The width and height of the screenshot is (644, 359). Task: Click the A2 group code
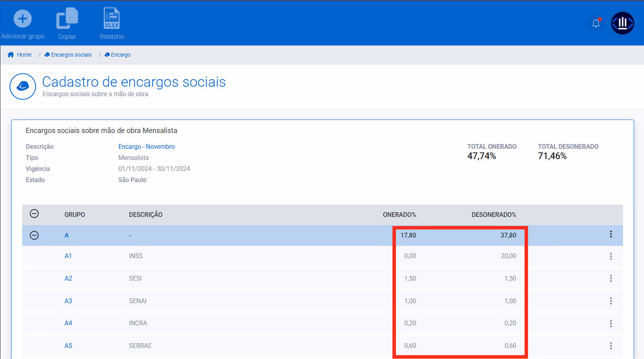coord(68,278)
